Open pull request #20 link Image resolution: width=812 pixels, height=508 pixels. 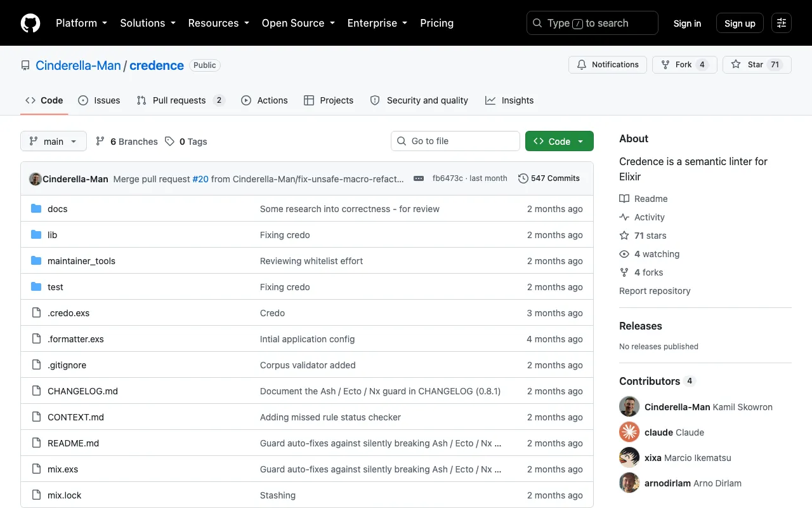point(200,178)
